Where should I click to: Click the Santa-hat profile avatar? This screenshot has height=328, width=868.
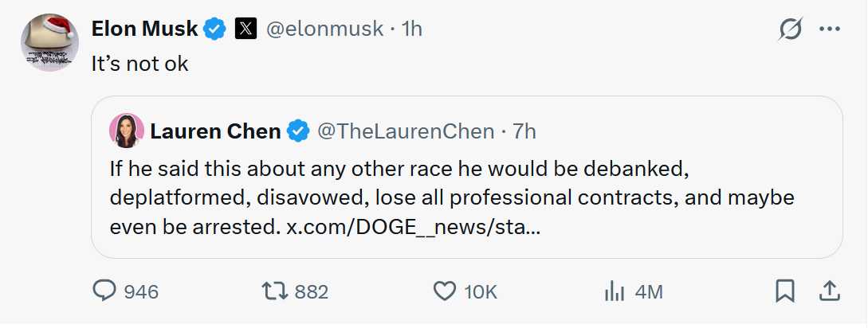coord(49,43)
